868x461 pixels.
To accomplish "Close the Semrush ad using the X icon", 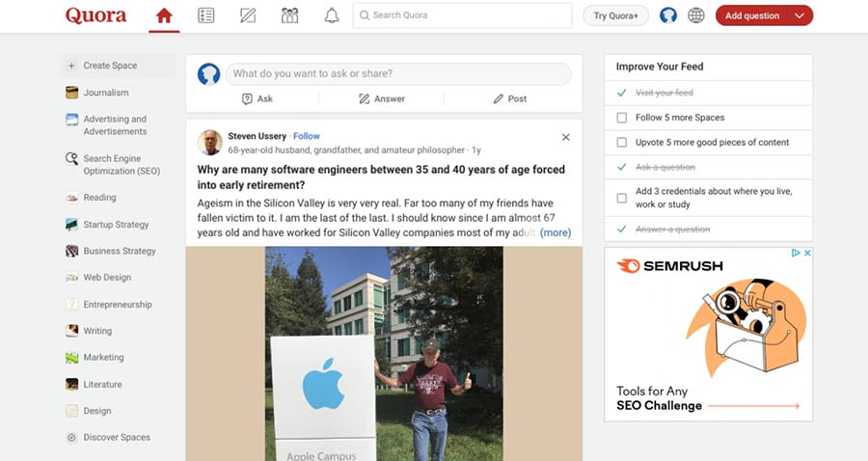I will point(806,254).
